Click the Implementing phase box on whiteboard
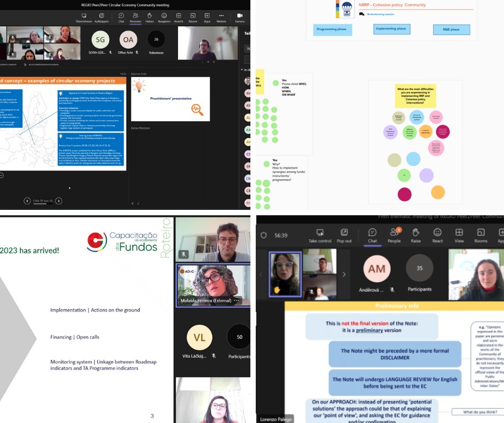 coord(391,28)
